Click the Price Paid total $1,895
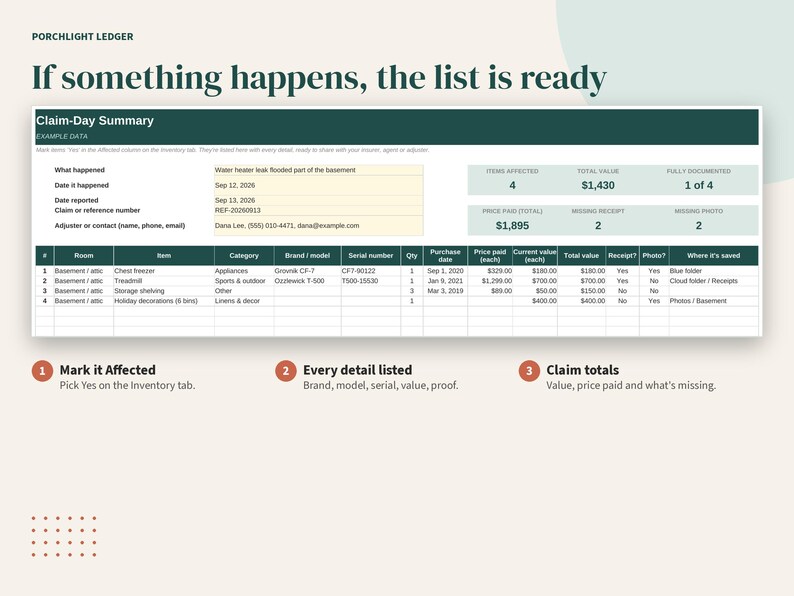 pyautogui.click(x=512, y=226)
